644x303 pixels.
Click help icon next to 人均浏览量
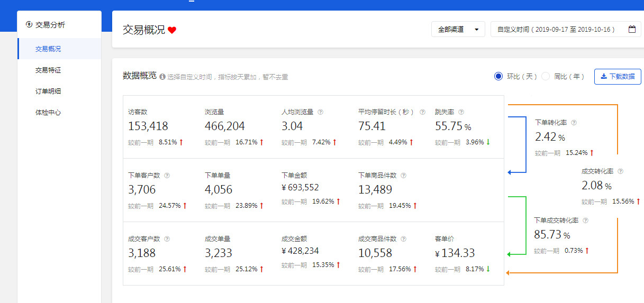tap(321, 112)
